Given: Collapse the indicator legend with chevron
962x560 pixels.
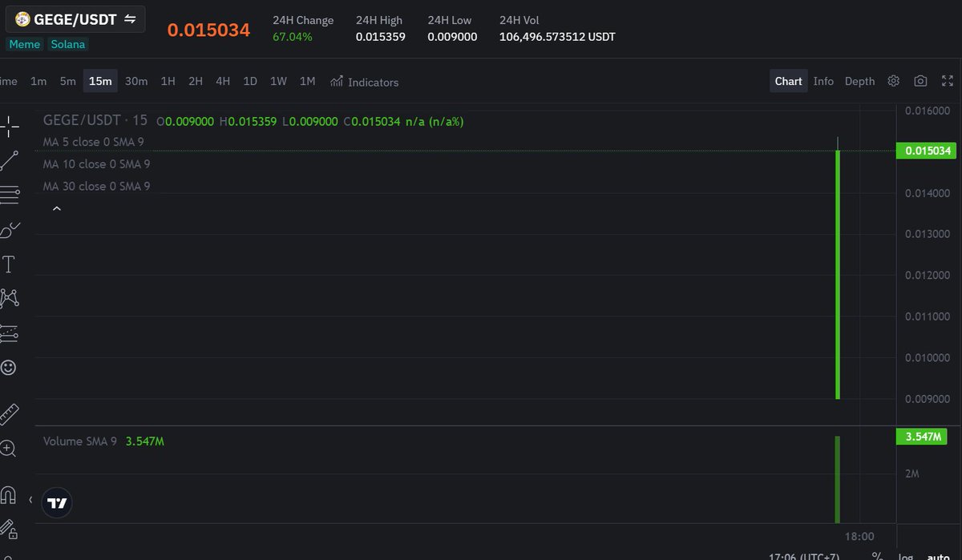Looking at the screenshot, I should 56,208.
